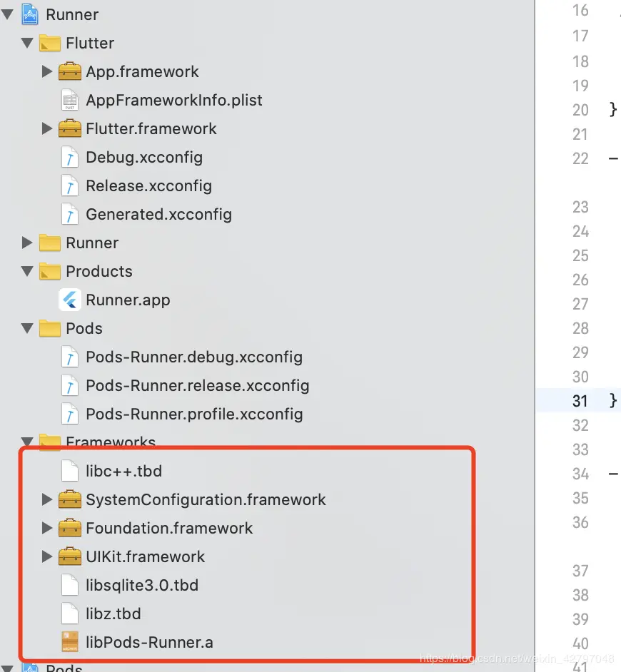
Task: Select Flutter.framework in the navigator
Action: [x=151, y=128]
